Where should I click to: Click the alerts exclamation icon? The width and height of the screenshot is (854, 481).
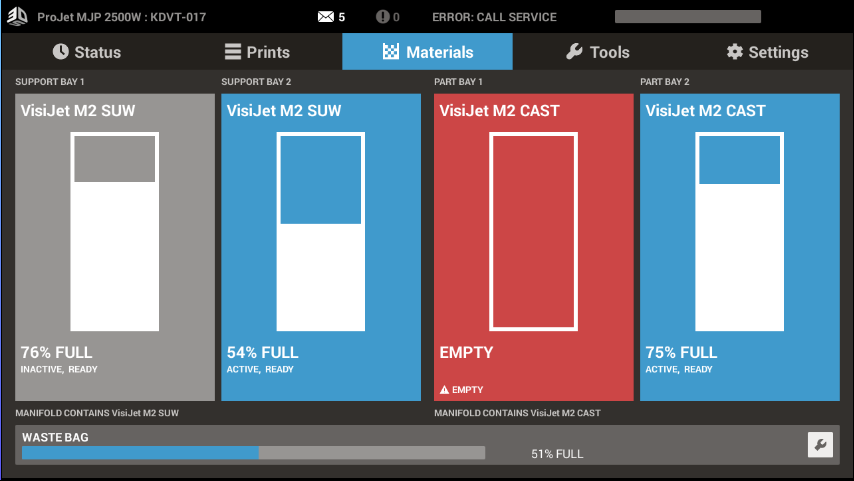pos(382,17)
